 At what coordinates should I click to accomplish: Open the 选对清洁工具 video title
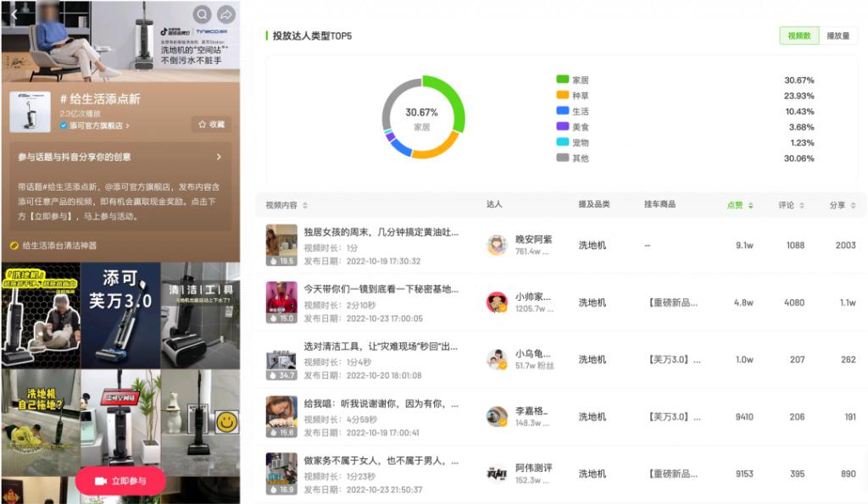381,346
